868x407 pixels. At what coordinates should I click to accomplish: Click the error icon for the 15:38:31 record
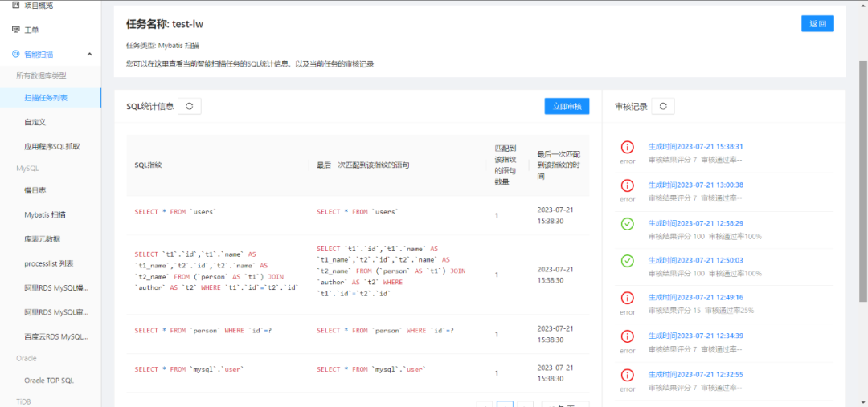[627, 147]
